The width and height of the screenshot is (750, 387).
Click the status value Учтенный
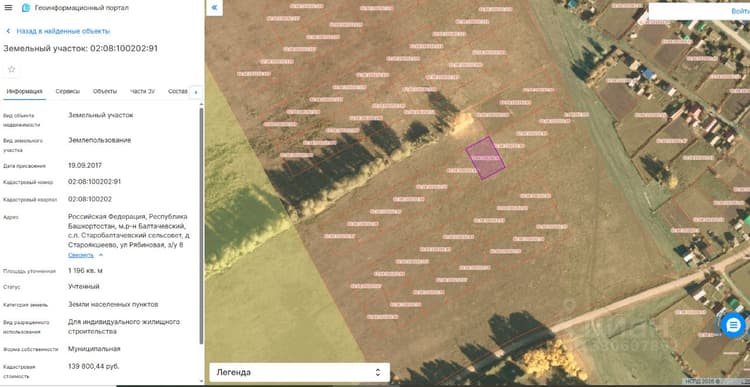84,287
